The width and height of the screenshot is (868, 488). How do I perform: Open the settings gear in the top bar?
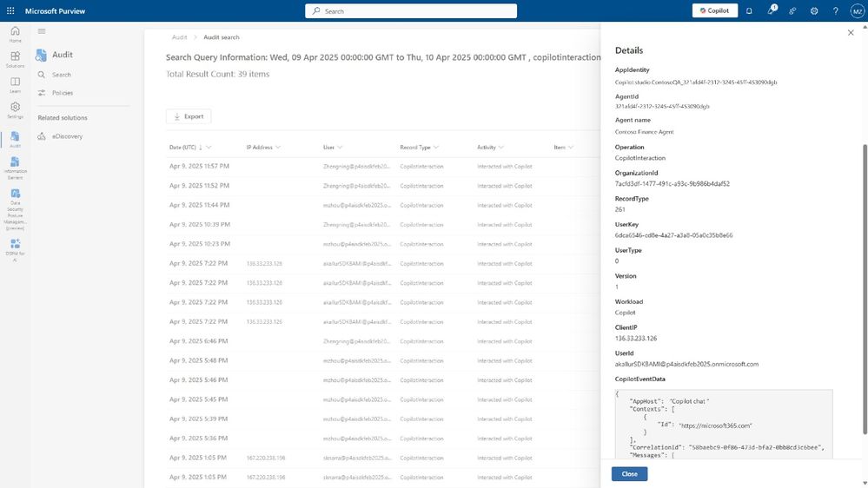click(x=814, y=10)
